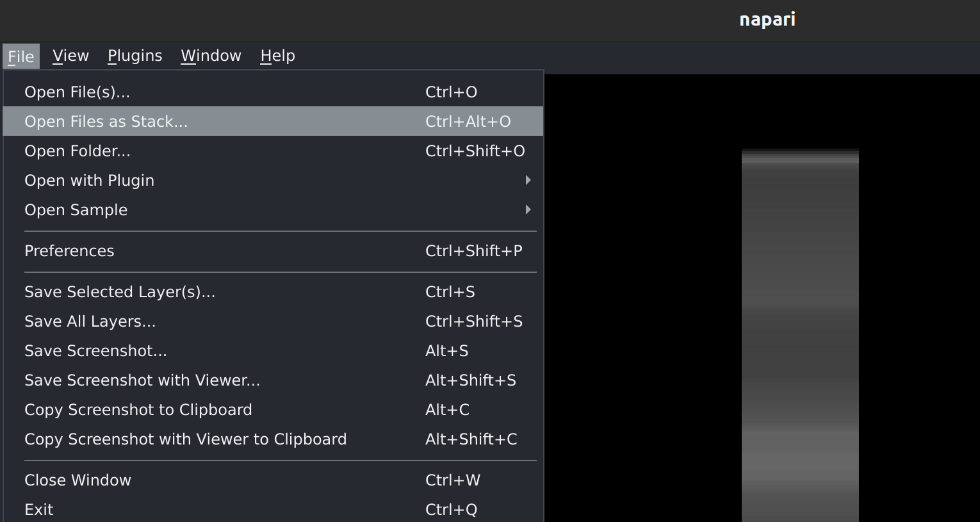Select Save Screenshot with Viewer...
This screenshot has height=522, width=980.
[273, 380]
